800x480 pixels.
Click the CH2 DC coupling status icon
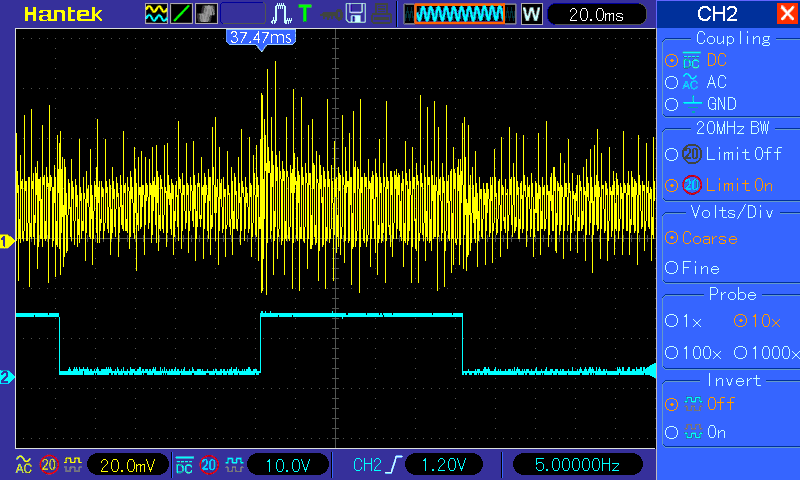point(184,465)
